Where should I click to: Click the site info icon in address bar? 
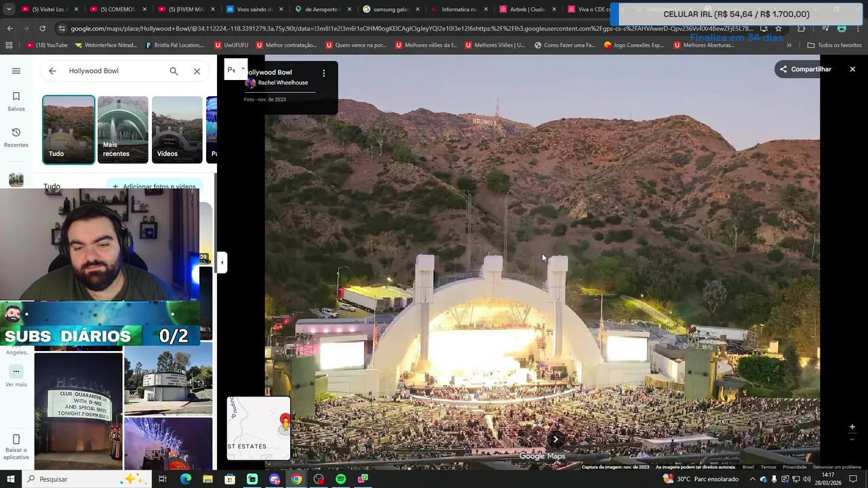tap(62, 28)
